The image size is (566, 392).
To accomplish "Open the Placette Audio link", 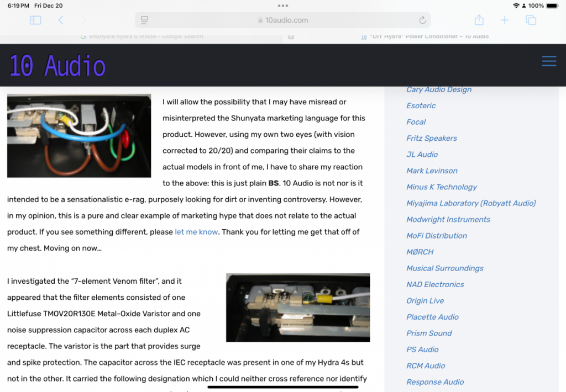I will [x=432, y=316].
